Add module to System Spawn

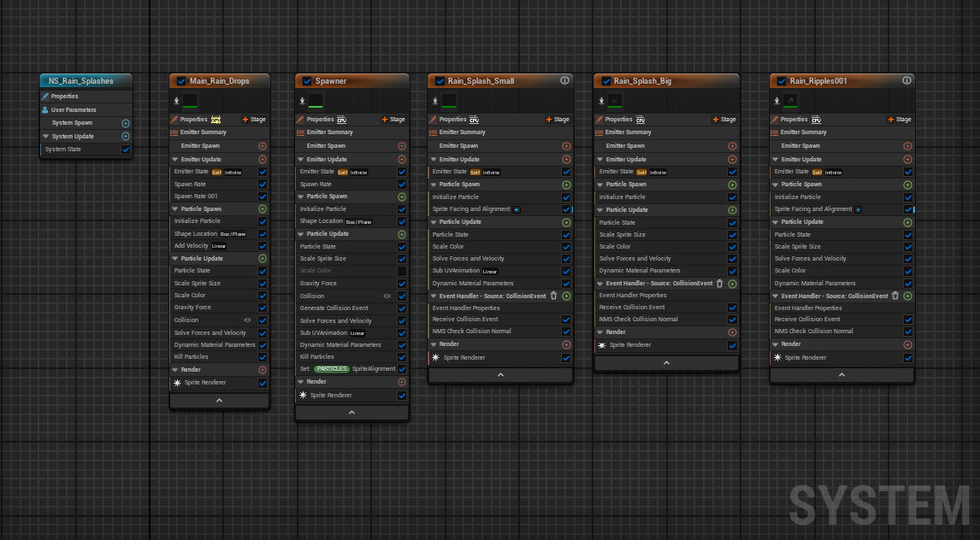pyautogui.click(x=126, y=124)
